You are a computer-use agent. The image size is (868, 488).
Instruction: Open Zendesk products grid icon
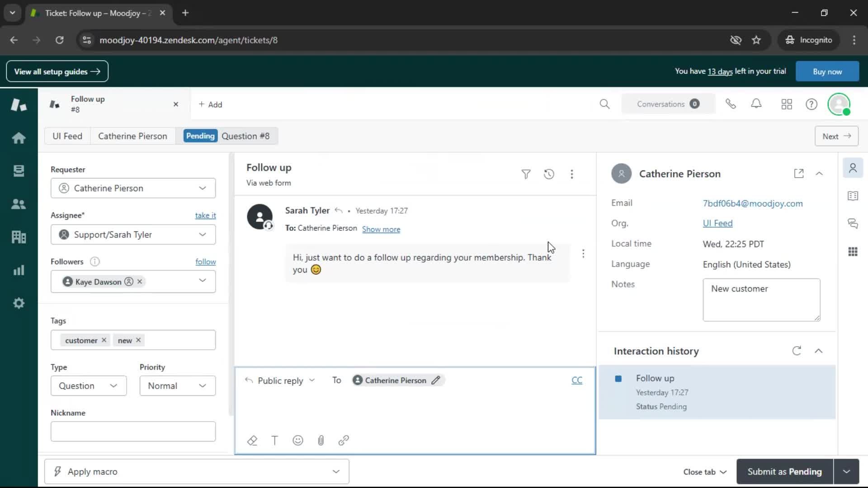pyautogui.click(x=787, y=104)
